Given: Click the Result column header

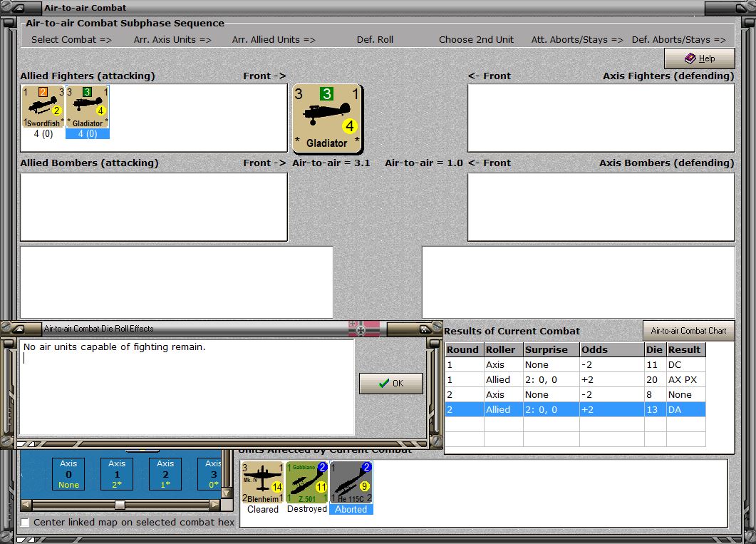Looking at the screenshot, I should pos(686,349).
